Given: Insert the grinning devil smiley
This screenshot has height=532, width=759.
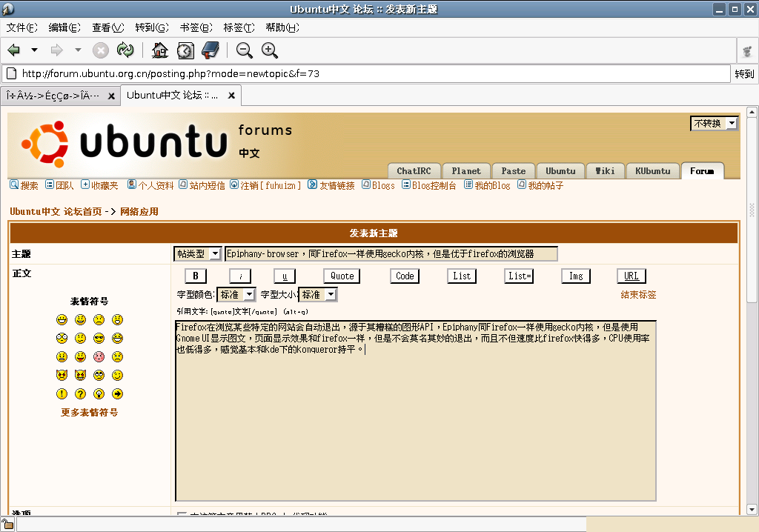Looking at the screenshot, I should click(x=80, y=375).
